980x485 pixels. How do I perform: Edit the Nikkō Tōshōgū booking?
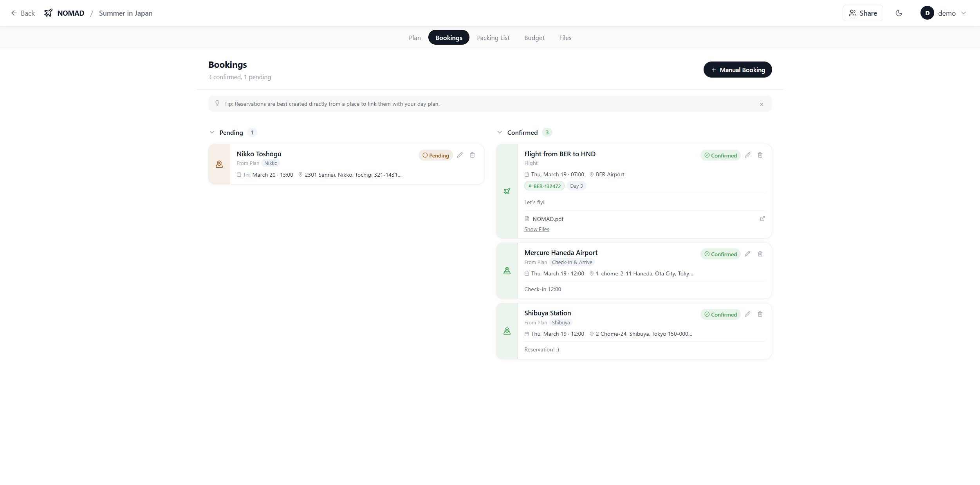pos(460,155)
